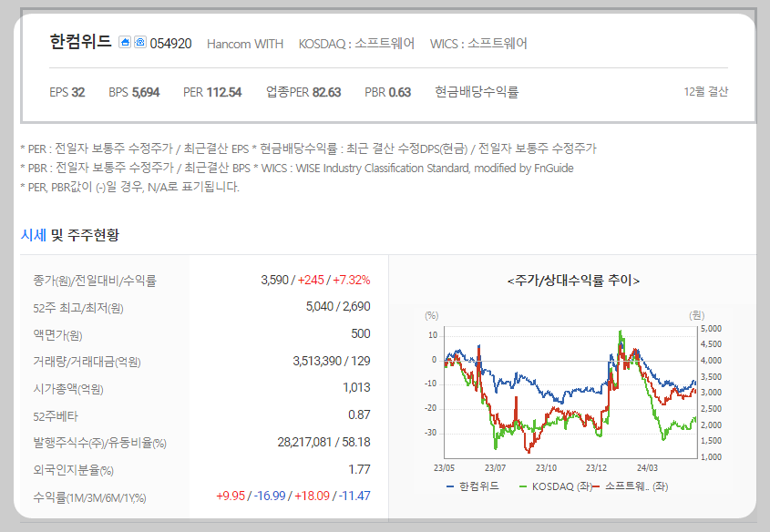Select the WICS : 소프트웨어 classification
This screenshot has width=770, height=532.
(478, 44)
